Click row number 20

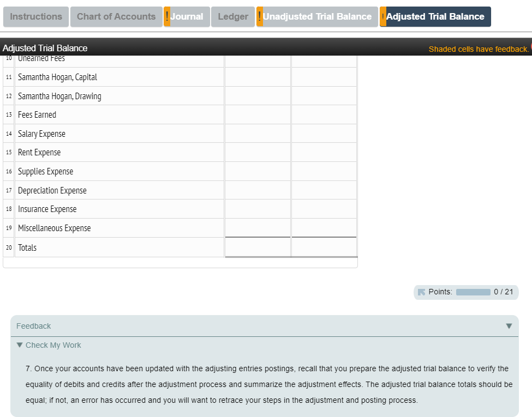[x=9, y=247]
